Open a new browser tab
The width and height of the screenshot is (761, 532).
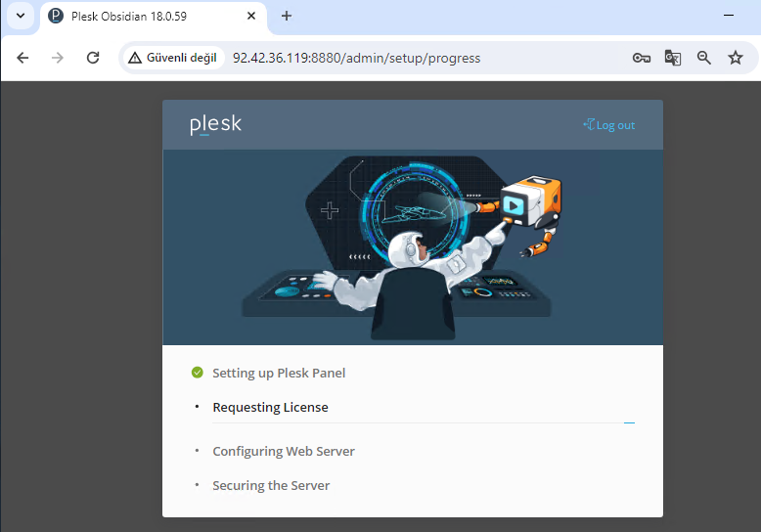point(287,16)
